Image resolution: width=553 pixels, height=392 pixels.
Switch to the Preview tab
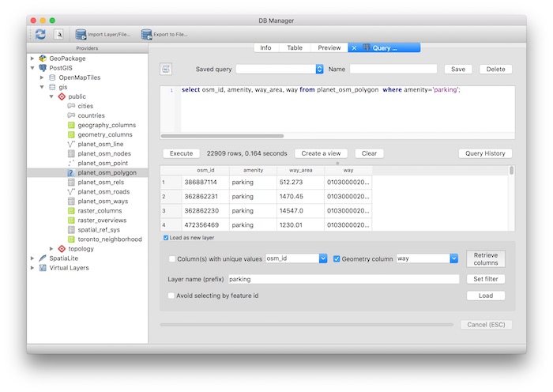click(329, 47)
